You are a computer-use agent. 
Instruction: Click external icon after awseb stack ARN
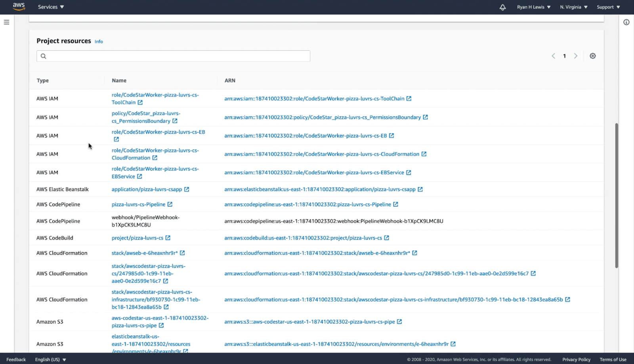[x=415, y=253]
